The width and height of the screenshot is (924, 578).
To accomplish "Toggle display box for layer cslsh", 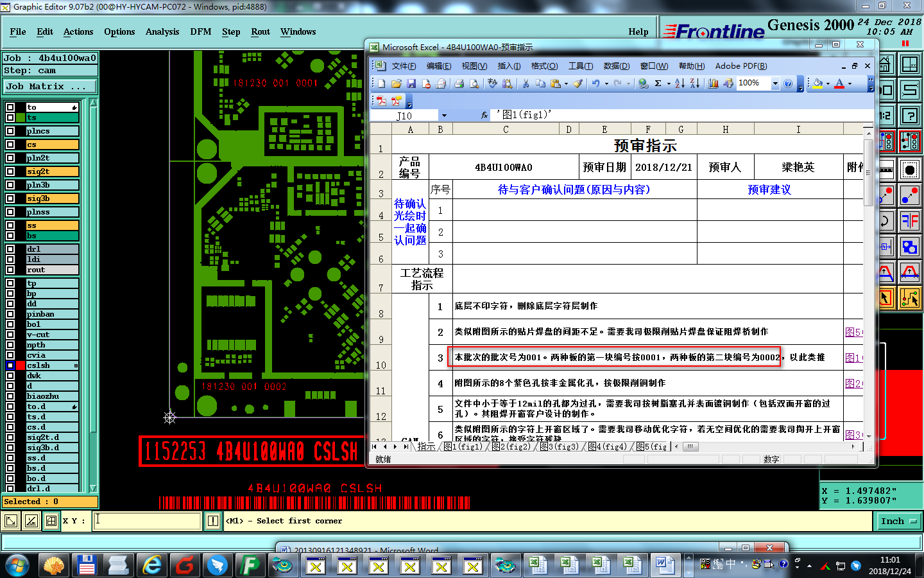I will (x=10, y=365).
